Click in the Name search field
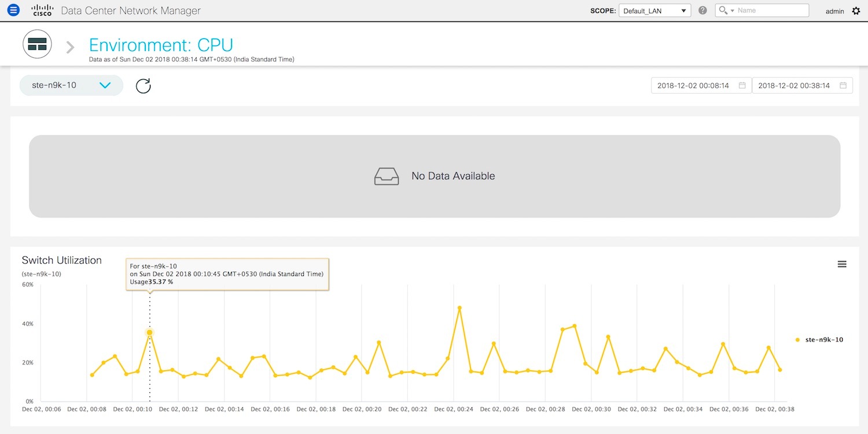 771,10
